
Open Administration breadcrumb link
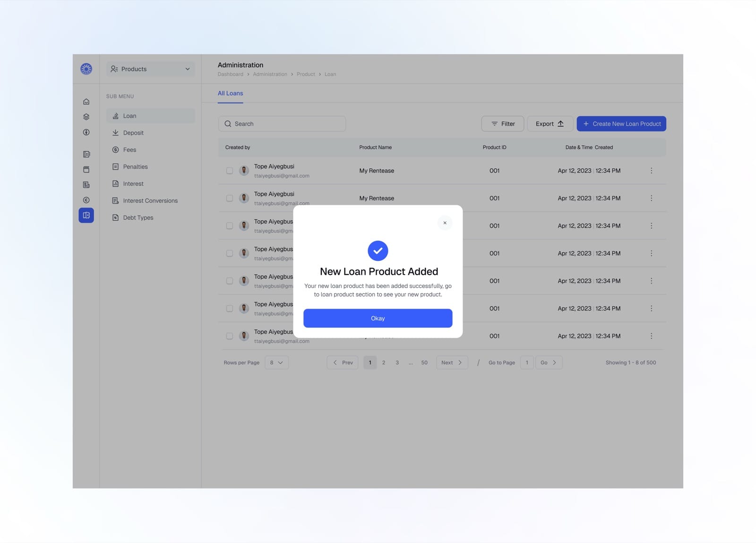pos(270,74)
